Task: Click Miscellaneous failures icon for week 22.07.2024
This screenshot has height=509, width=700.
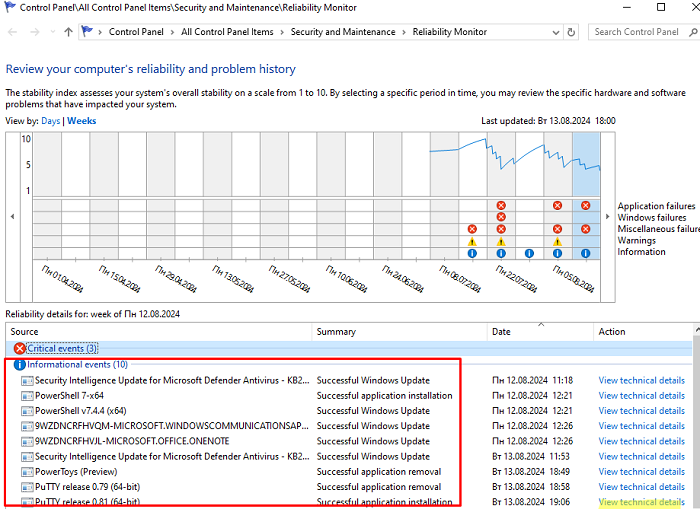Action: (x=501, y=229)
